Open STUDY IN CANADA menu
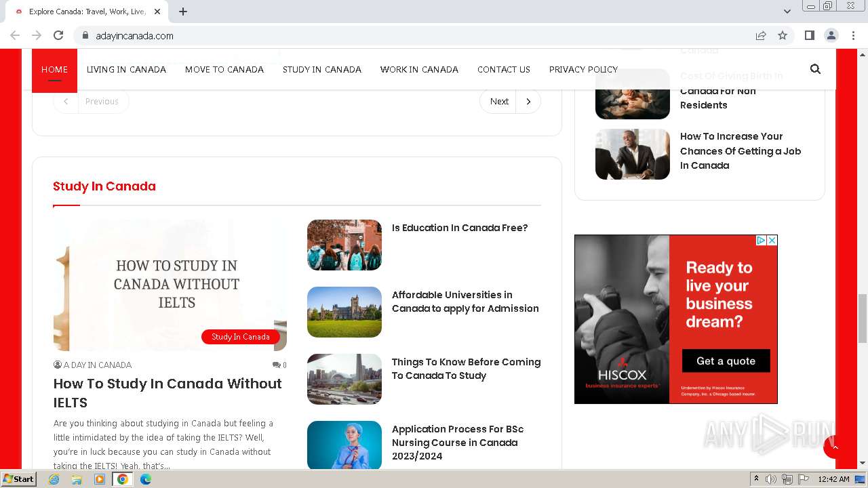The image size is (868, 488). 322,69
